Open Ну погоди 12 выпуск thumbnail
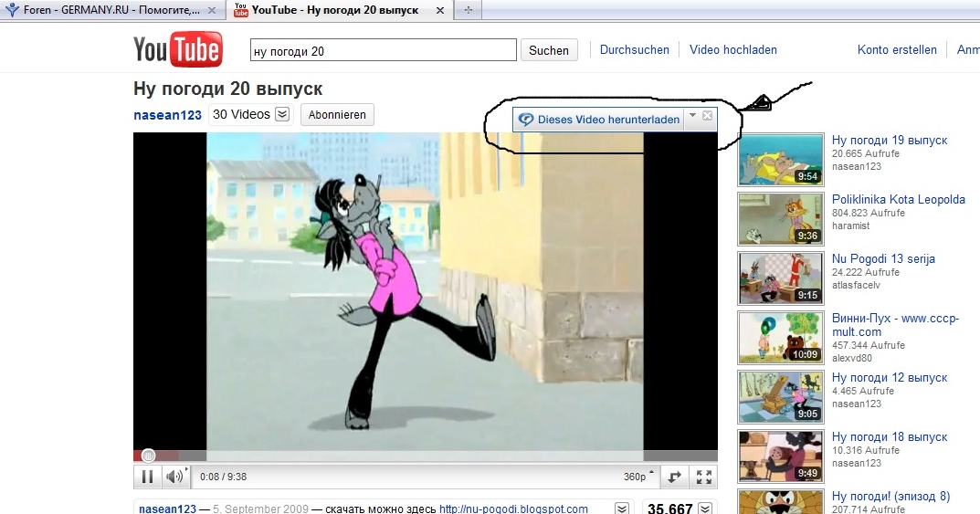 (781, 397)
